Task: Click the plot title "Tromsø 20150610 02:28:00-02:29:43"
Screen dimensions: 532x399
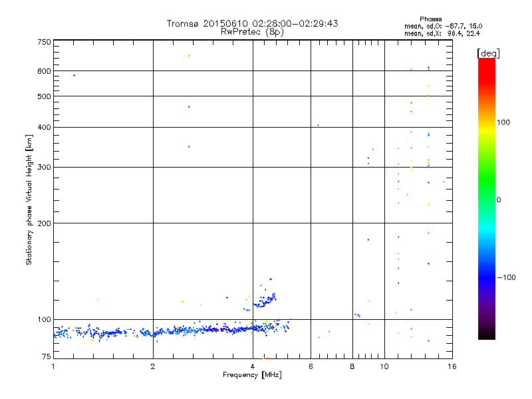Action: 252,23
